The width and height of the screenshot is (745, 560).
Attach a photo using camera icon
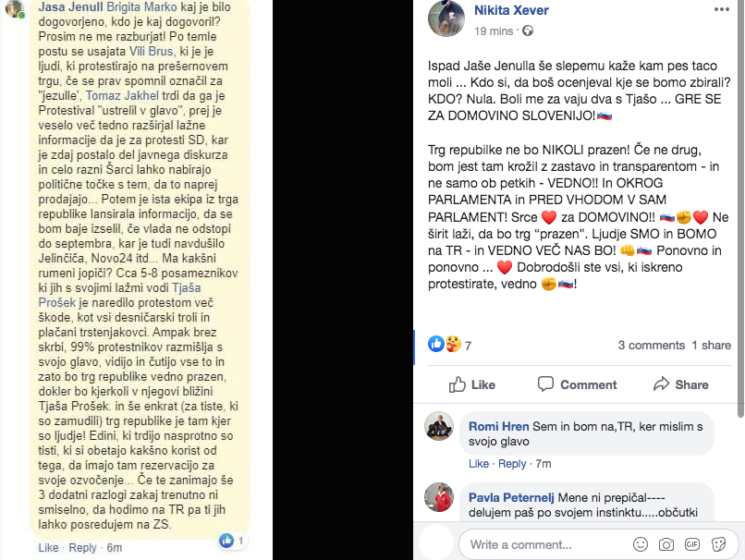[x=666, y=544]
